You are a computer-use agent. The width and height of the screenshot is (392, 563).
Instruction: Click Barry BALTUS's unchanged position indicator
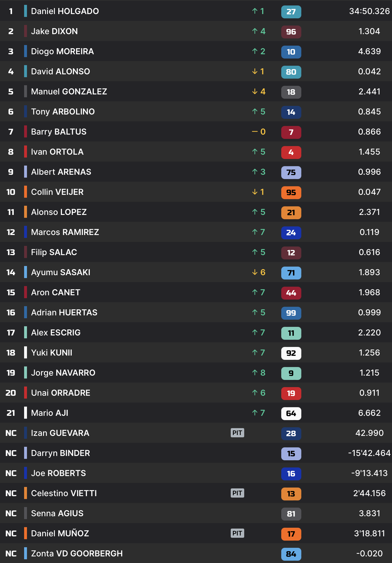click(259, 132)
